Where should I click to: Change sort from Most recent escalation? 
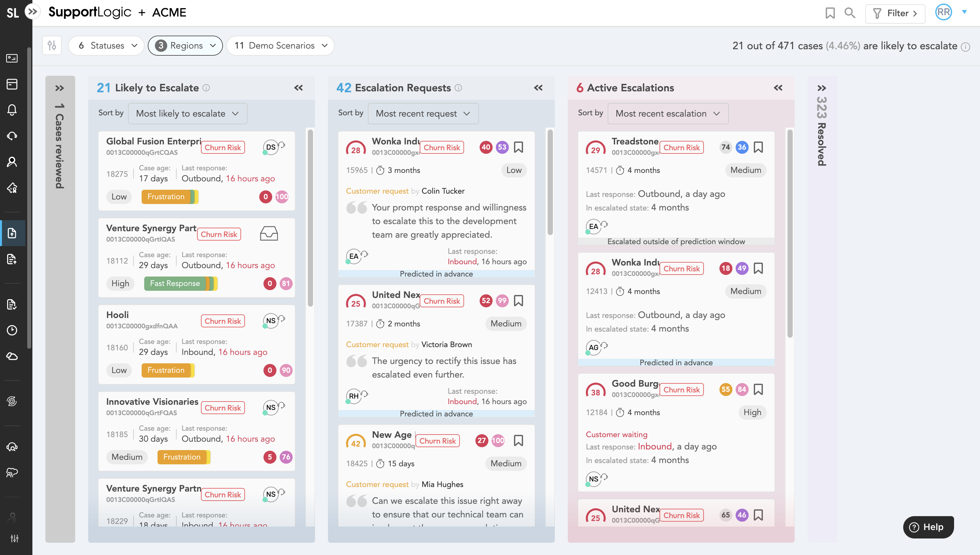click(x=668, y=114)
